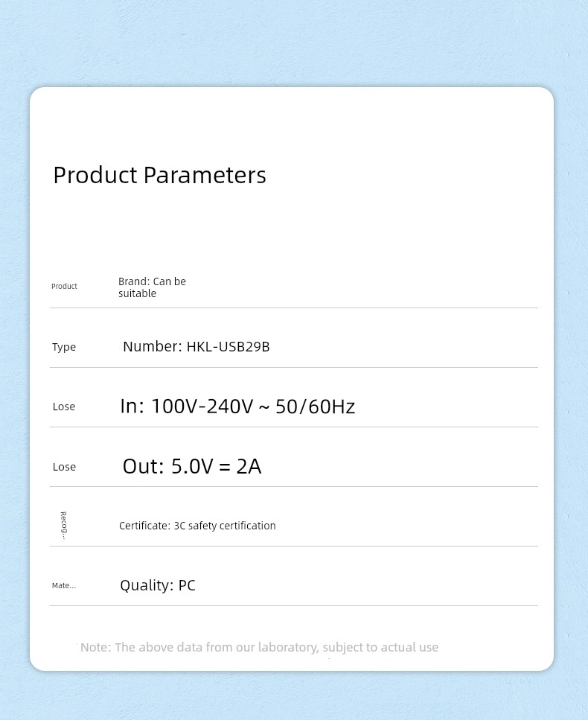588x720 pixels.
Task: Select the rotated Recog... label
Action: (x=64, y=526)
